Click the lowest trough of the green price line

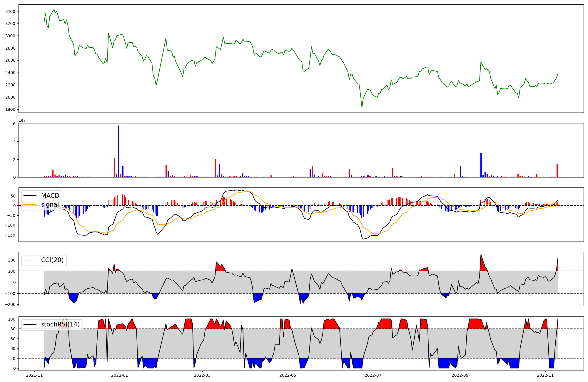(362, 107)
